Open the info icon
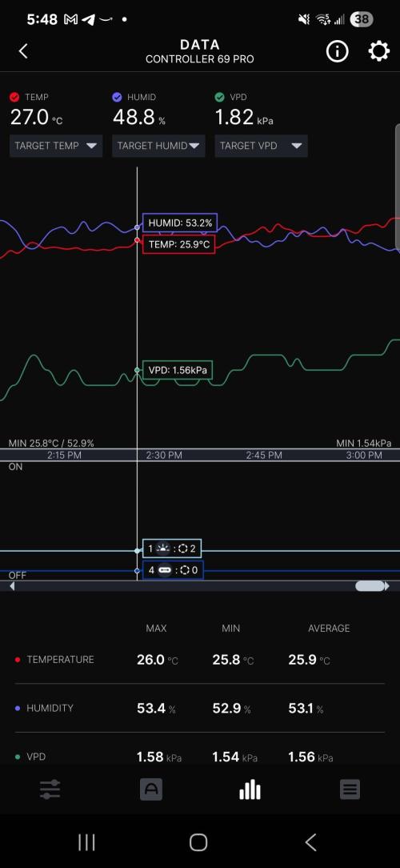This screenshot has height=868, width=400. point(337,51)
